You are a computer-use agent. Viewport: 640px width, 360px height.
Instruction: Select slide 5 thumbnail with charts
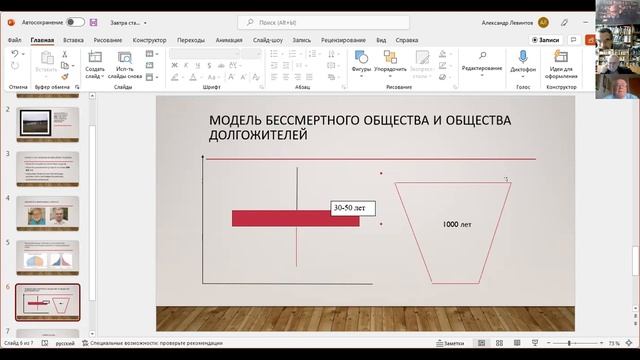click(x=48, y=258)
